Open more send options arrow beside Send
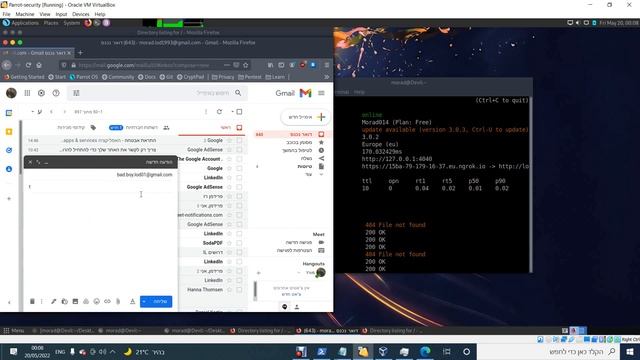The width and height of the screenshot is (640, 360). pos(144,302)
